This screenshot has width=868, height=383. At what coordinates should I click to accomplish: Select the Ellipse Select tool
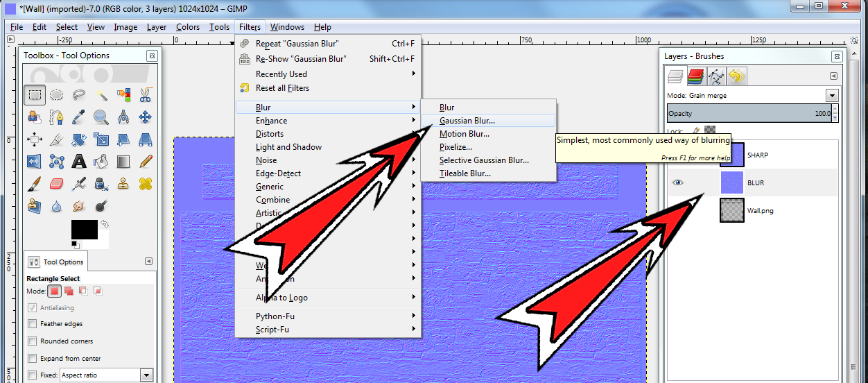tap(57, 95)
